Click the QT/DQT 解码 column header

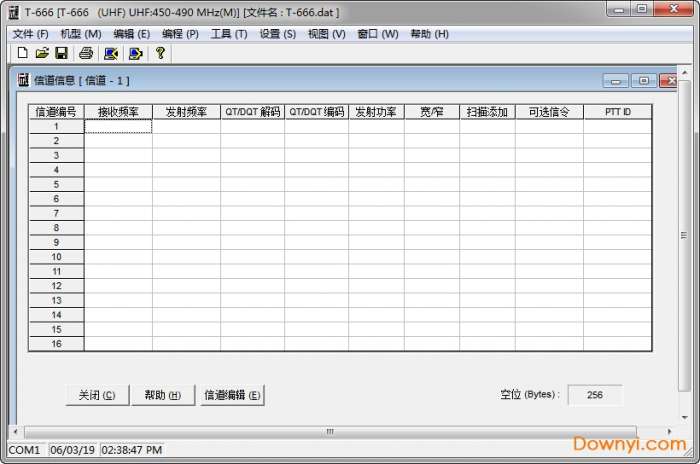pyautogui.click(x=253, y=112)
